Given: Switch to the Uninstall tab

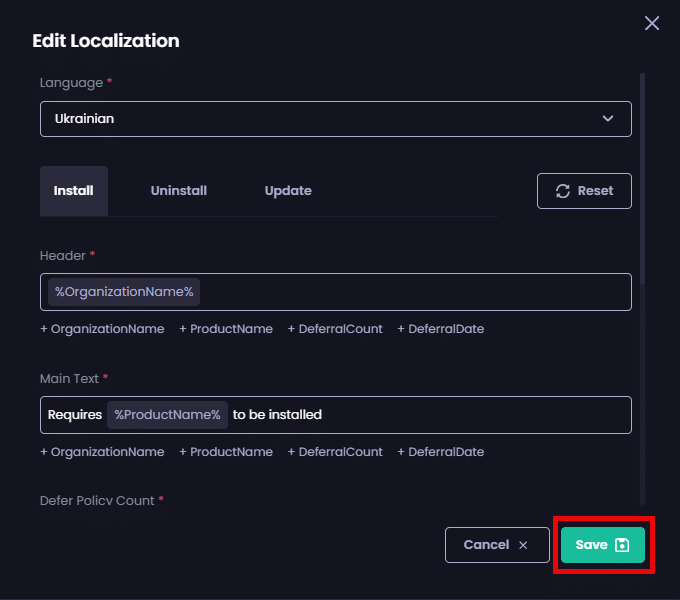Looking at the screenshot, I should click(179, 191).
